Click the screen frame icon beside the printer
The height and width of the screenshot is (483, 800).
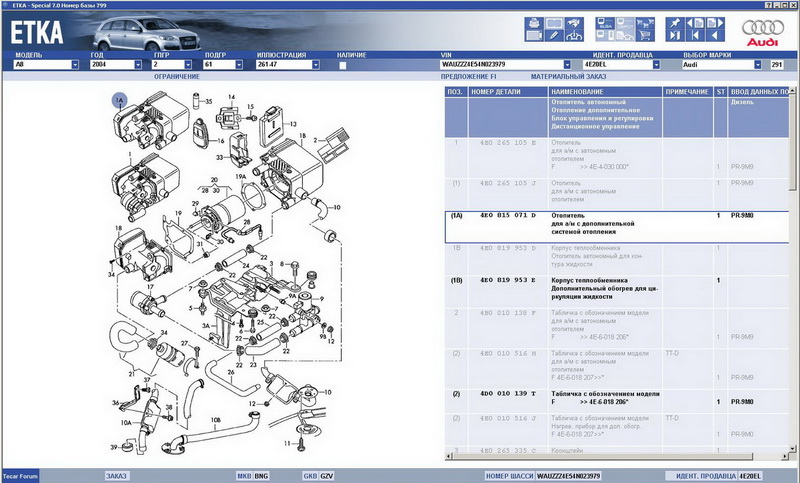[x=554, y=23]
